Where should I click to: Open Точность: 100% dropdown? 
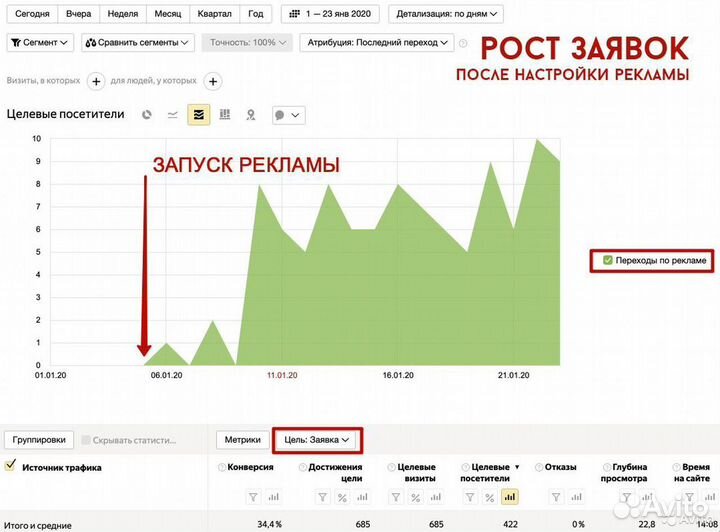(247, 43)
